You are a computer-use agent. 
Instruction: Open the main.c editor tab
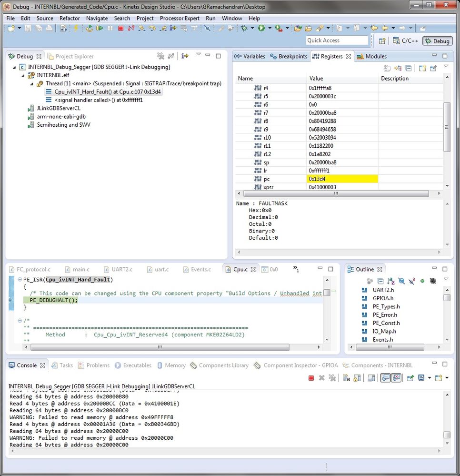click(x=77, y=270)
